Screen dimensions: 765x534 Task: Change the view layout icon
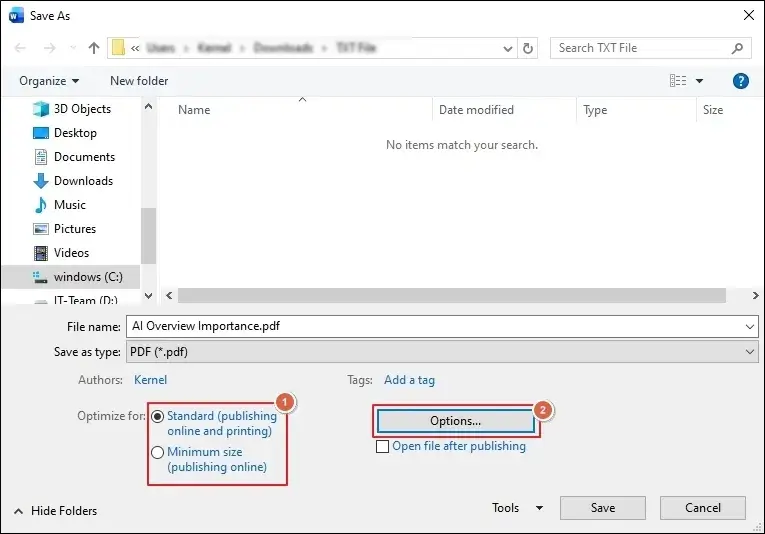click(x=678, y=80)
